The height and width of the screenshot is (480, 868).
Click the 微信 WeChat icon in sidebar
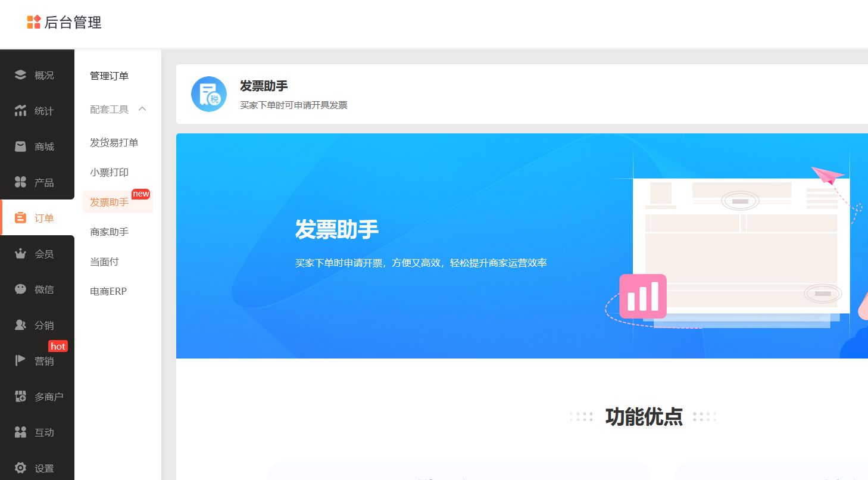(20, 289)
